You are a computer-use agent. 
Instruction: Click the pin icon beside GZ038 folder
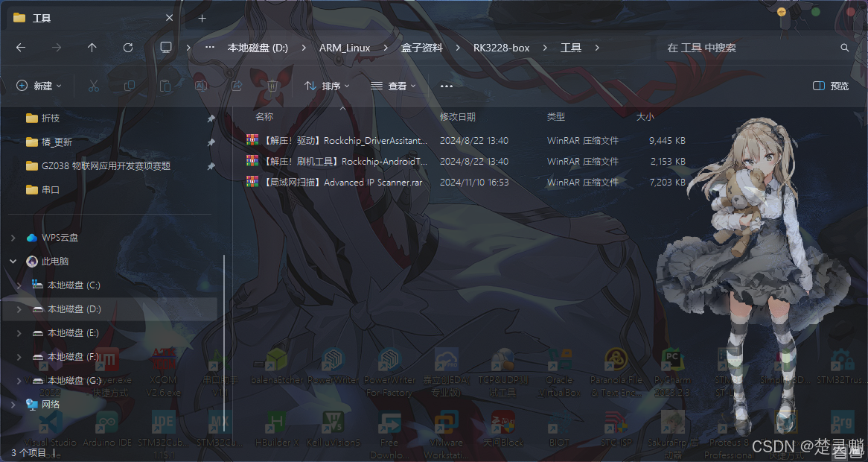[211, 166]
